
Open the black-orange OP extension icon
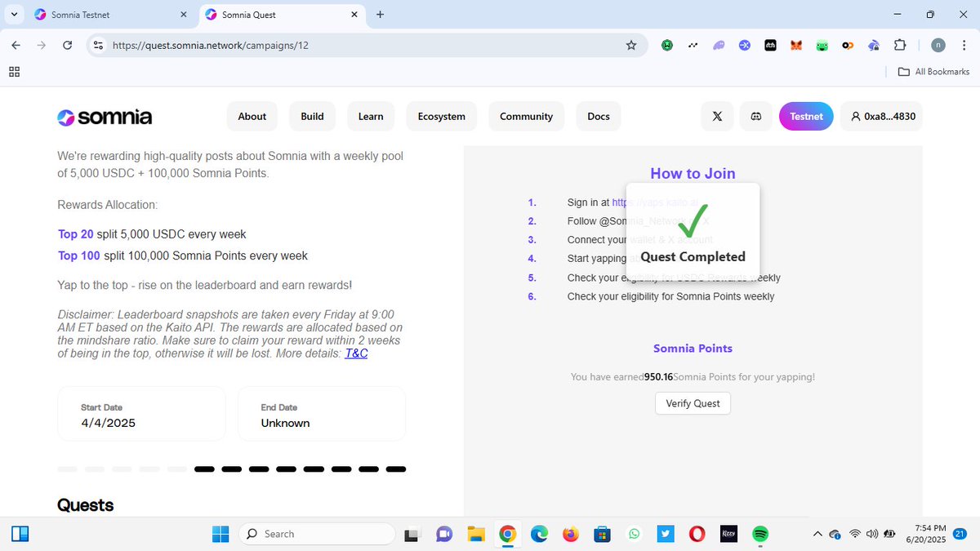(848, 46)
